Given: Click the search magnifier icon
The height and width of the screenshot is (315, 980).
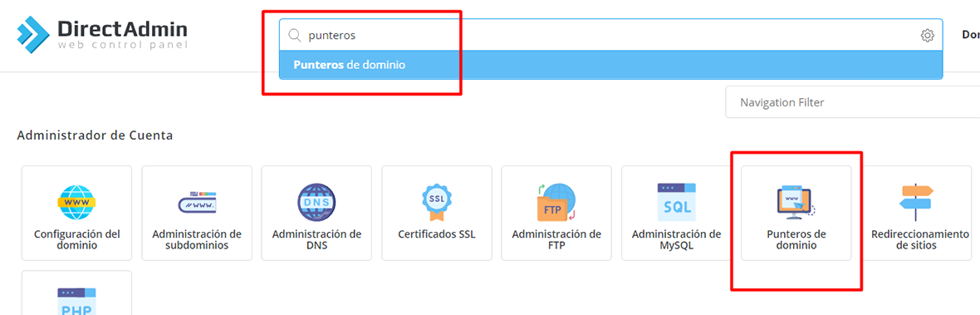Looking at the screenshot, I should (x=294, y=36).
